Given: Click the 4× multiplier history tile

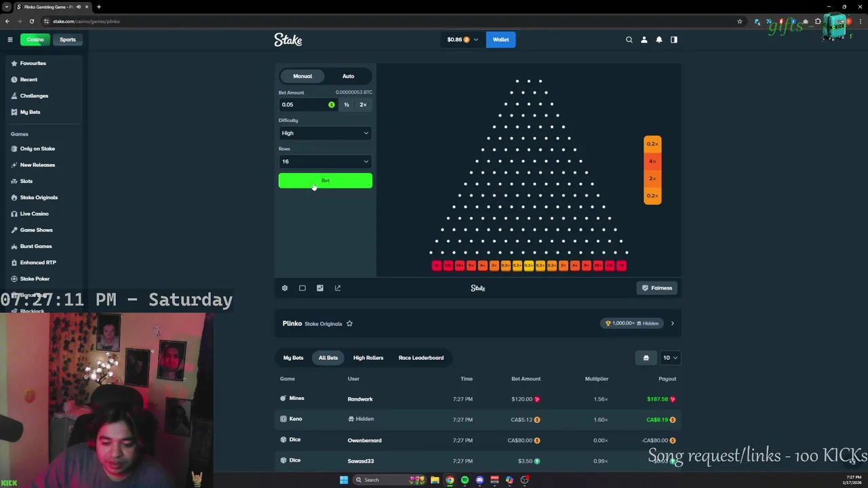Looking at the screenshot, I should pos(652,161).
